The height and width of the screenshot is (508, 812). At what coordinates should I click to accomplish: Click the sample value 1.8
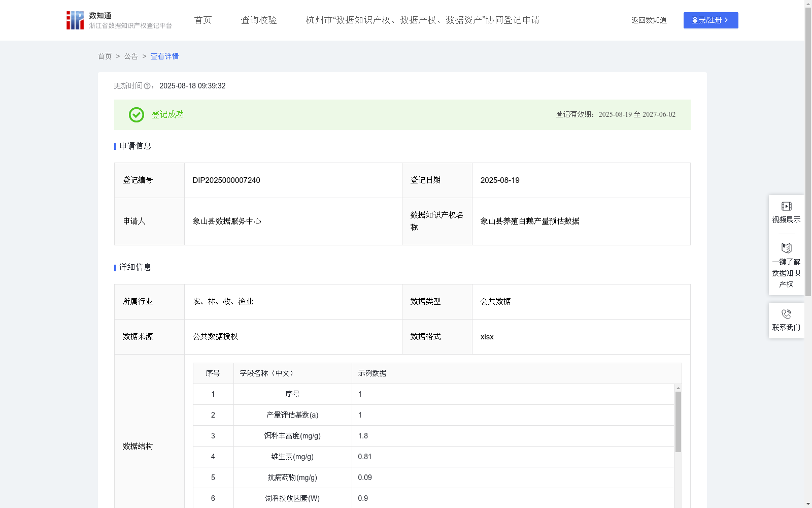click(363, 436)
